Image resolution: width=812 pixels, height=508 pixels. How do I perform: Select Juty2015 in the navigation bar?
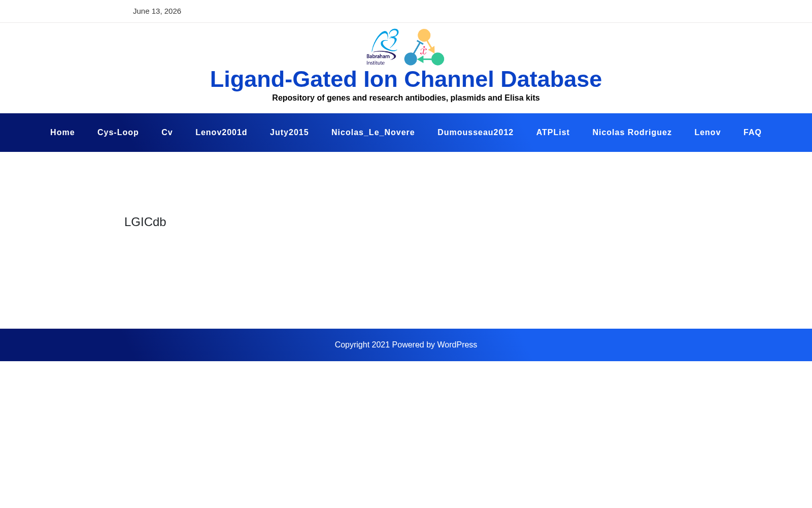coord(289,133)
